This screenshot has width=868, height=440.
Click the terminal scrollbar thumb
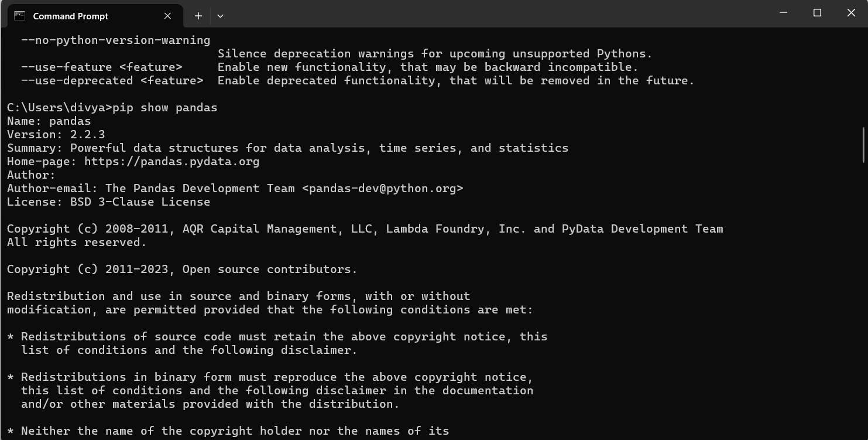864,145
